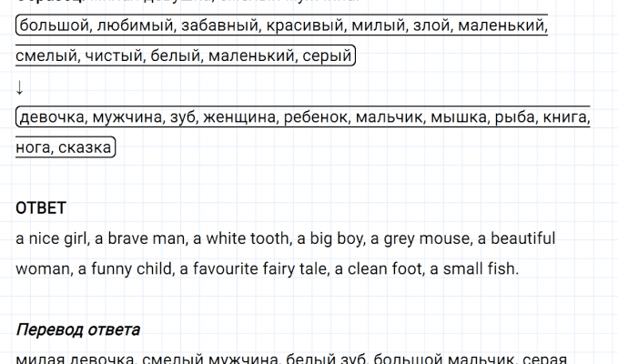Click the phrase "a small fish" in the answer
Screen dimensions: 618x364
click(472, 268)
